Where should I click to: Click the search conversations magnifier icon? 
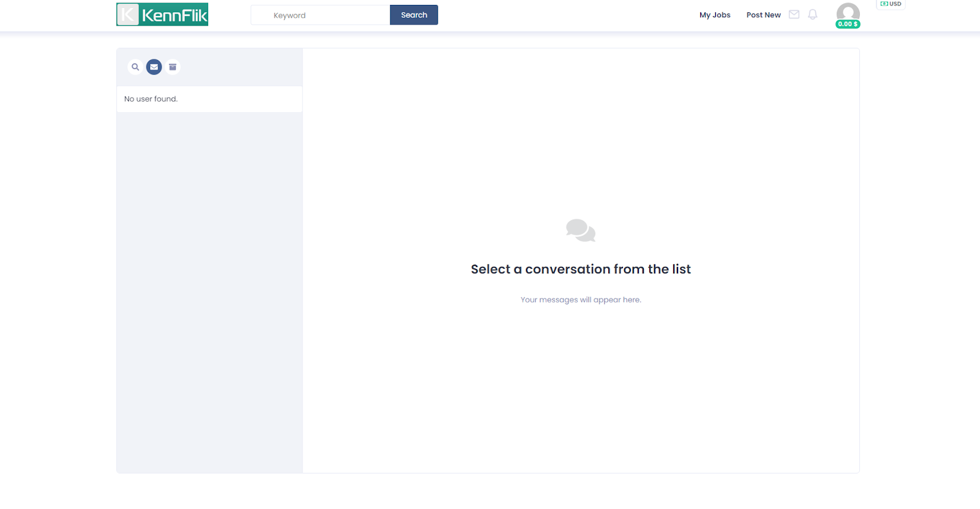click(x=135, y=67)
